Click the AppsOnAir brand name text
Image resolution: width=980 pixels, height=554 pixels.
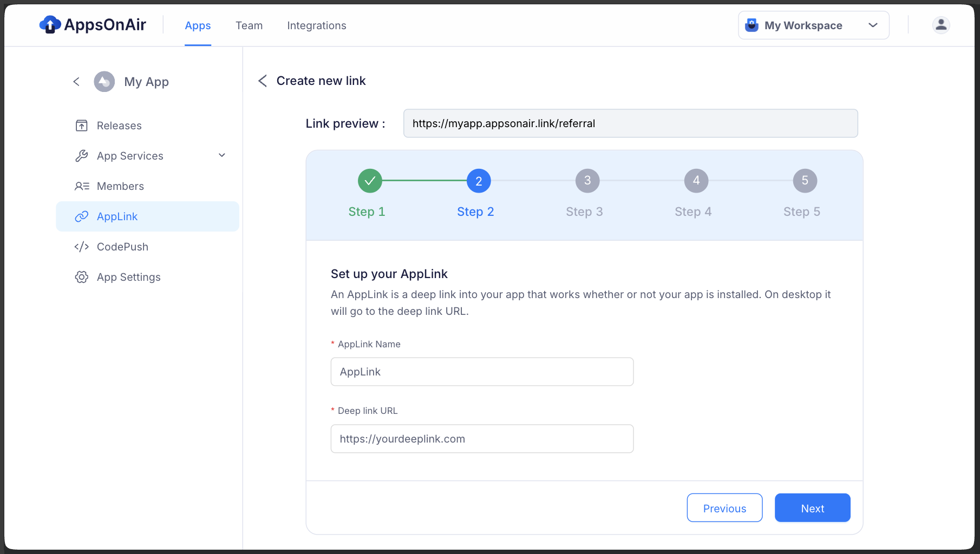tap(105, 25)
